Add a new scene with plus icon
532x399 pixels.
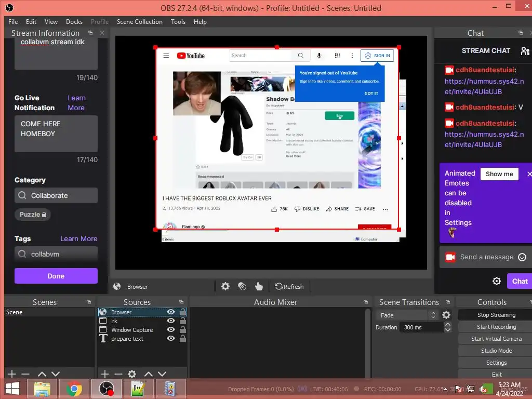(12, 374)
